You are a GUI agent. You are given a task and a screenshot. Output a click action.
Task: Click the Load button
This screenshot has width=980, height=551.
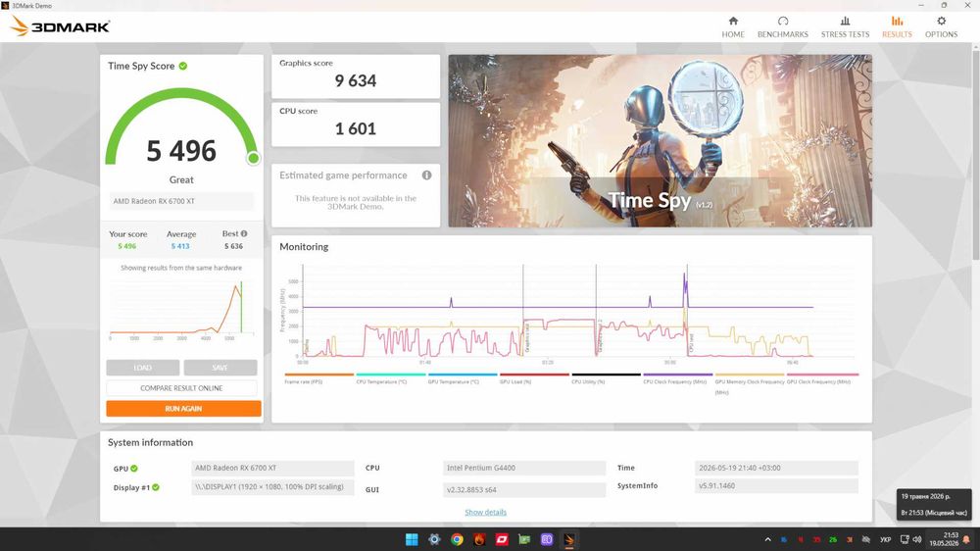click(x=142, y=368)
